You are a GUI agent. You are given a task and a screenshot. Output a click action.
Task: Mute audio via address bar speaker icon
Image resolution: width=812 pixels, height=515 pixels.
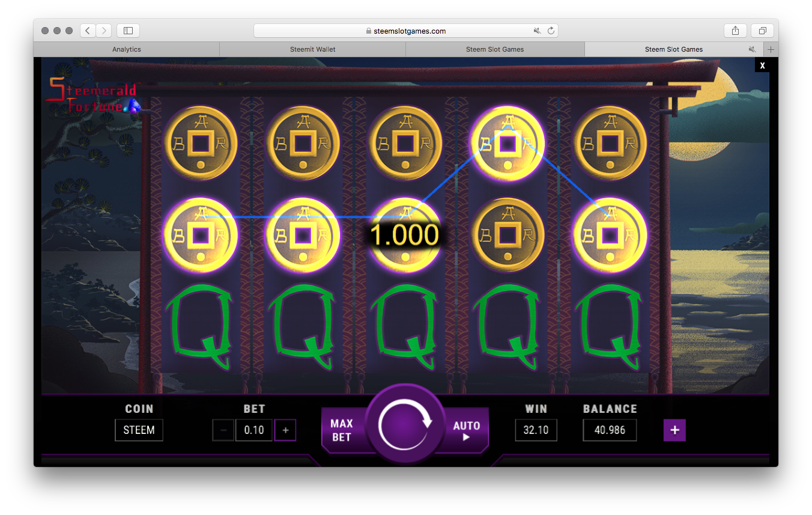tap(537, 31)
